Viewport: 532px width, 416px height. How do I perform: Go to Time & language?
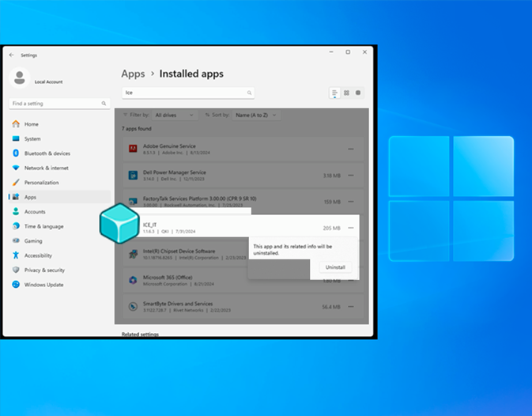59,226
